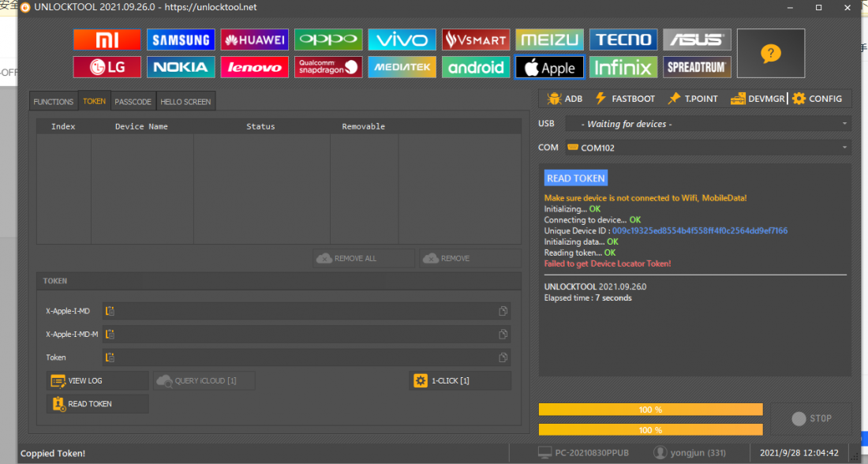Screen dimensions: 868x464
Task: Select the Tecno brand tile
Action: pos(623,40)
